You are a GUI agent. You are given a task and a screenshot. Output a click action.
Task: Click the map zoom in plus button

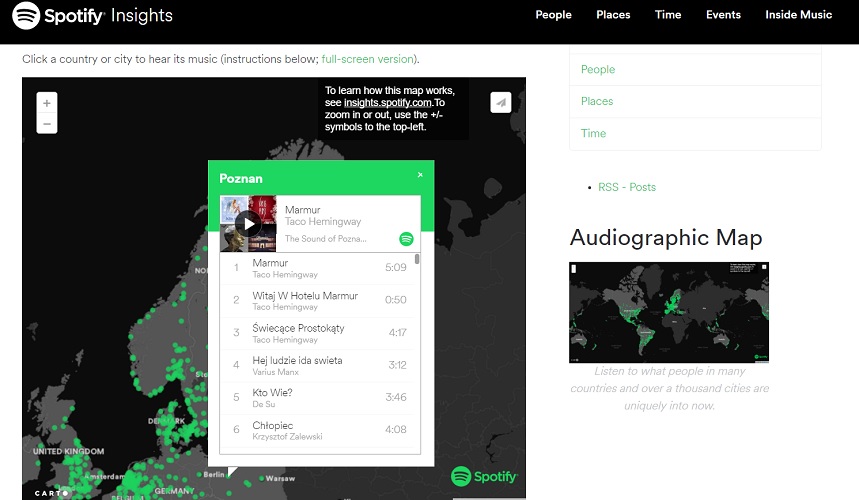click(x=47, y=102)
